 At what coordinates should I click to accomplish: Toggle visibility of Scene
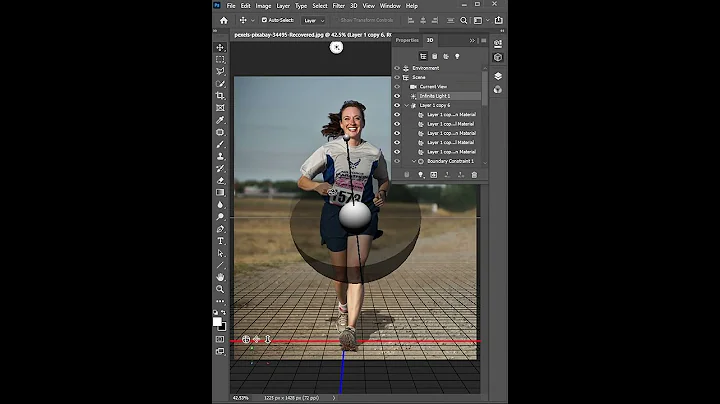point(397,77)
